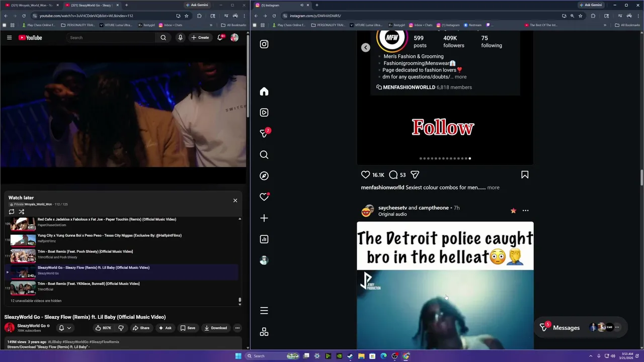The image size is (644, 362).
Task: Dislike the Sleazy Flow video
Action: pos(121,328)
